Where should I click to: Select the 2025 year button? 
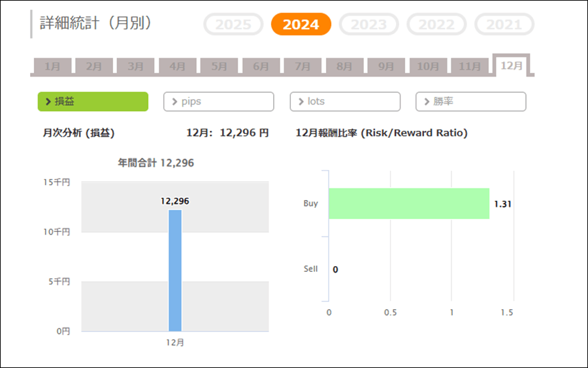233,25
